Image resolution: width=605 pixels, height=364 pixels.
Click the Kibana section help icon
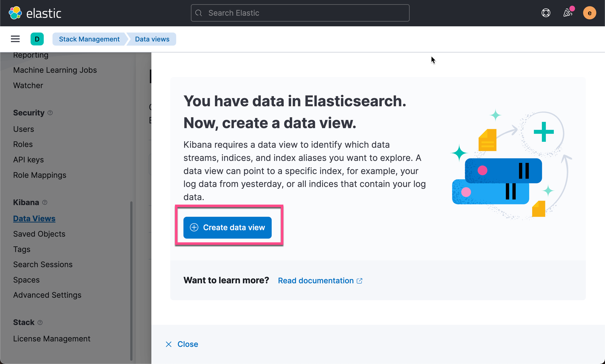click(x=45, y=203)
